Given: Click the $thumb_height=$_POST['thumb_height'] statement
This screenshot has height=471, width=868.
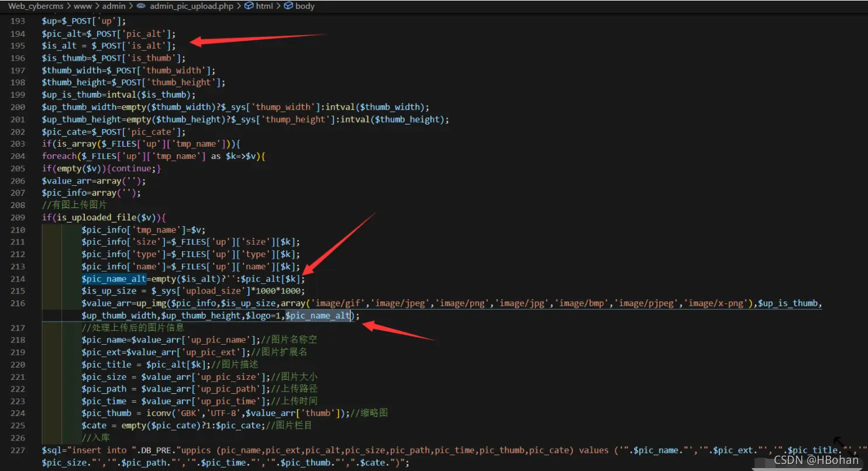Looking at the screenshot, I should [x=133, y=82].
